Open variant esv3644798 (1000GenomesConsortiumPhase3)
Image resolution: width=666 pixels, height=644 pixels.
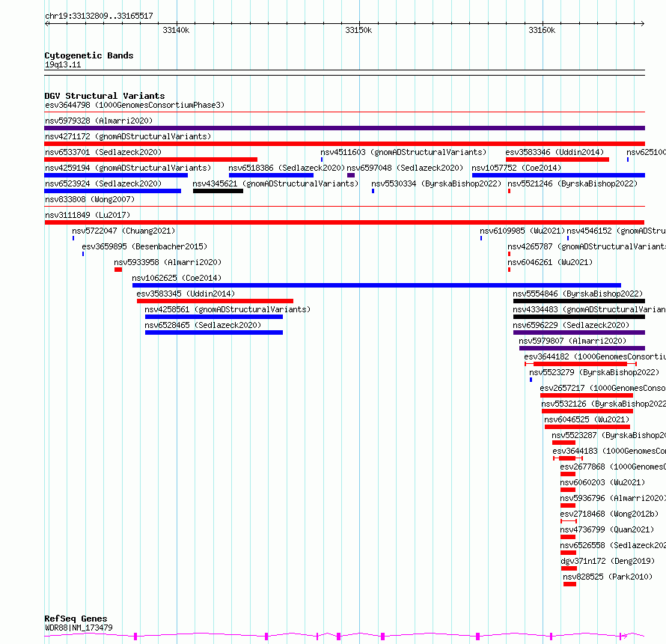[x=135, y=105]
